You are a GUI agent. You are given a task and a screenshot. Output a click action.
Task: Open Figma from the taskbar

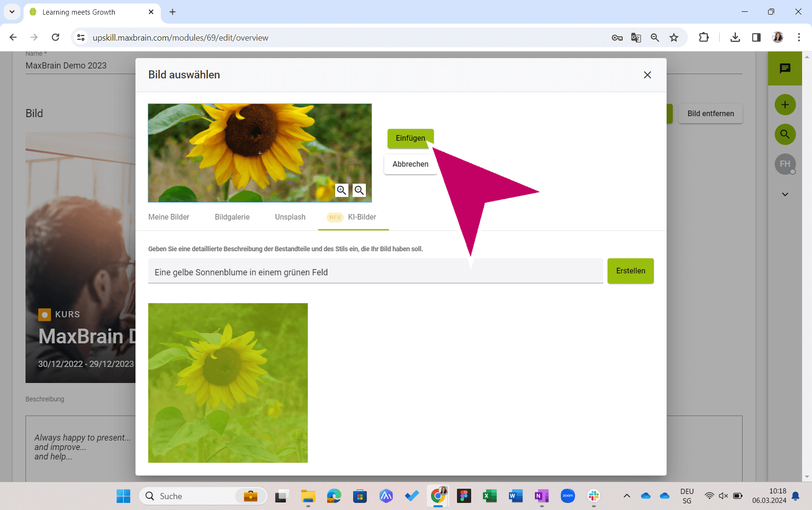pyautogui.click(x=464, y=496)
